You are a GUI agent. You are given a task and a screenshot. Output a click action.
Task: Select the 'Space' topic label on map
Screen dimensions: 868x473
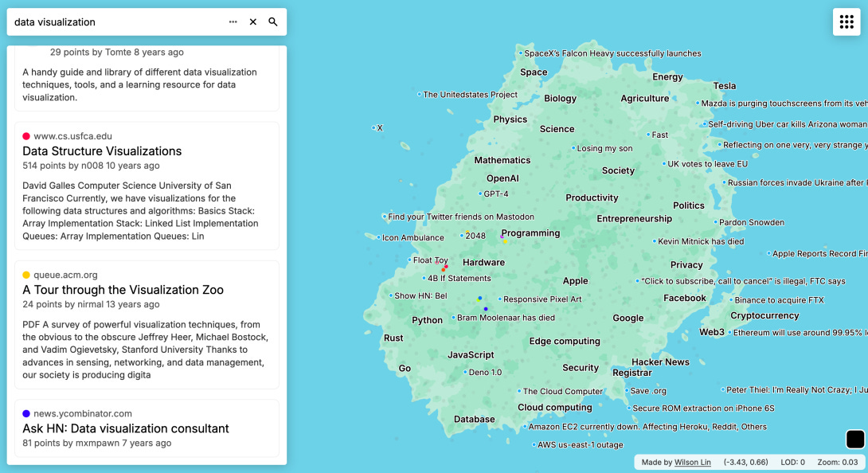coord(534,72)
